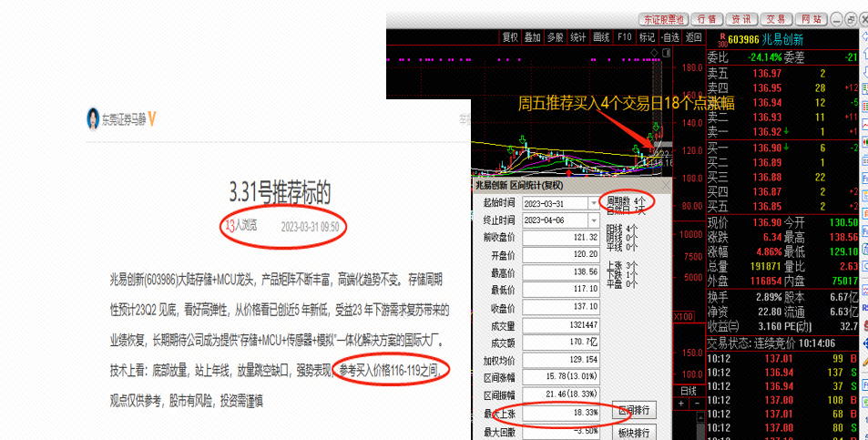Click the 加权均价 field 129.154

click(561, 361)
